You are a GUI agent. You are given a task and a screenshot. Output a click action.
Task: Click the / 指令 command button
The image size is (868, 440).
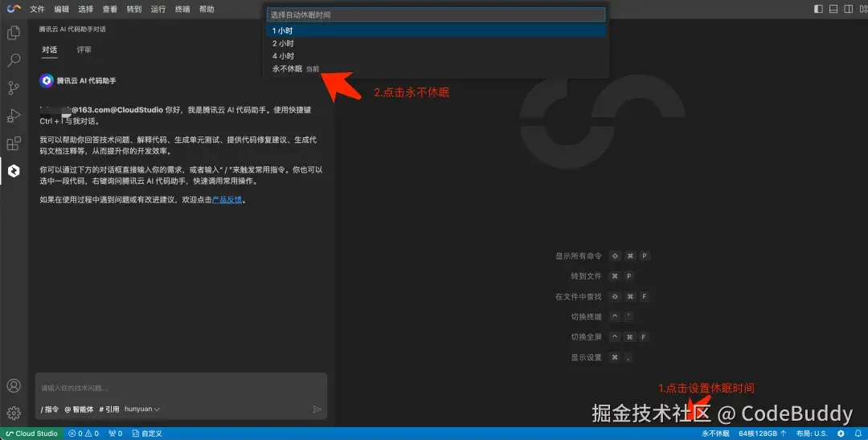coord(49,409)
